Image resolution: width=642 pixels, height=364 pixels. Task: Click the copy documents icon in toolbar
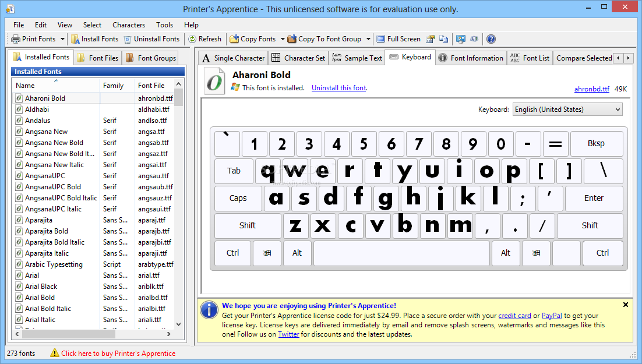(443, 39)
